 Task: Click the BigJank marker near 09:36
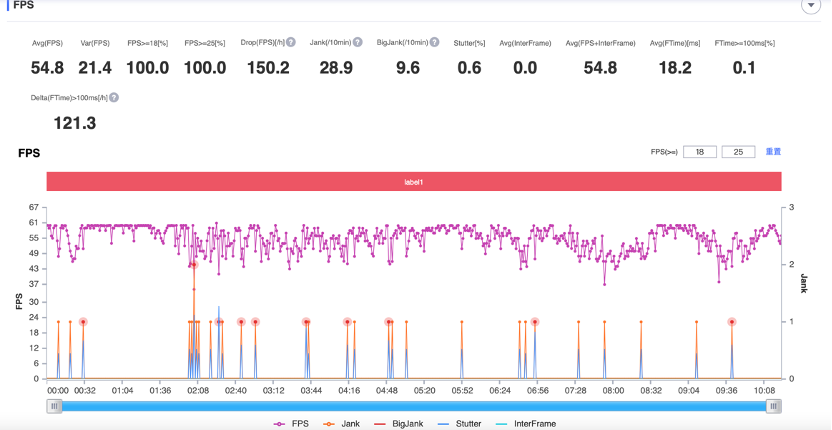(732, 322)
